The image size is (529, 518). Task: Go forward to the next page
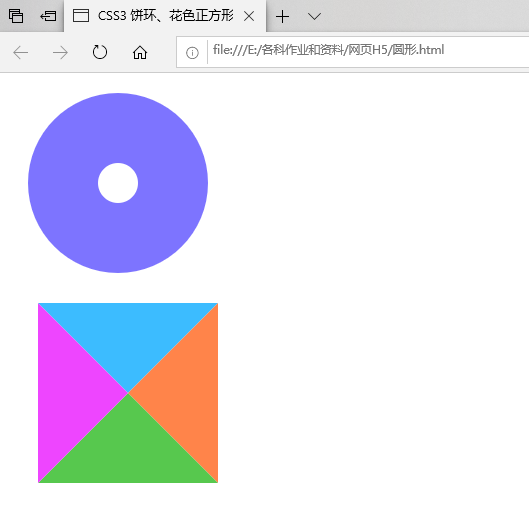60,53
